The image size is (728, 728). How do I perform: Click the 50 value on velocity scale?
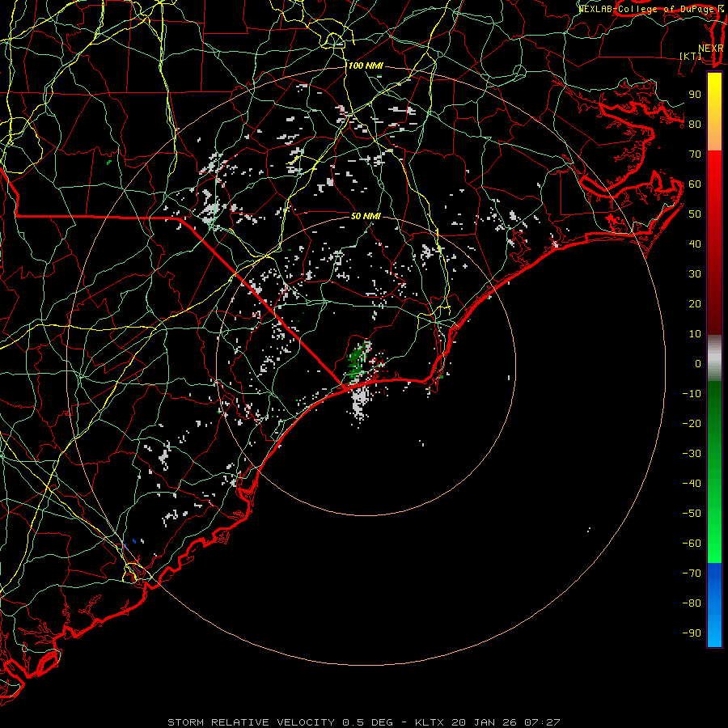coord(695,214)
